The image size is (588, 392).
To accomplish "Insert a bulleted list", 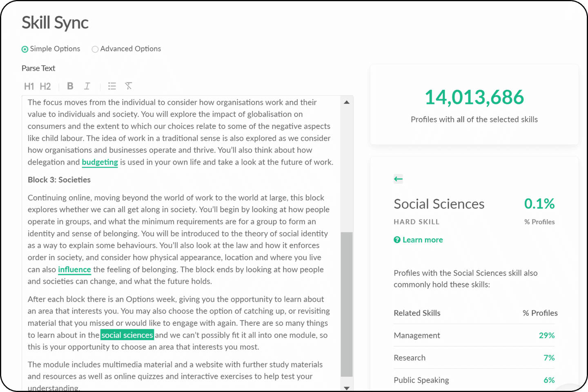I will pos(112,86).
